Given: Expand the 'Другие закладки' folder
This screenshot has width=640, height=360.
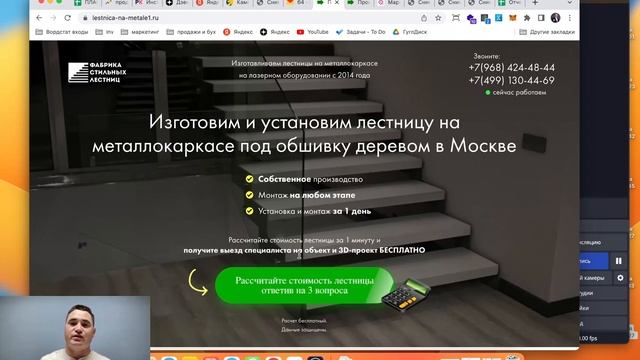Looking at the screenshot, I should click(x=547, y=32).
